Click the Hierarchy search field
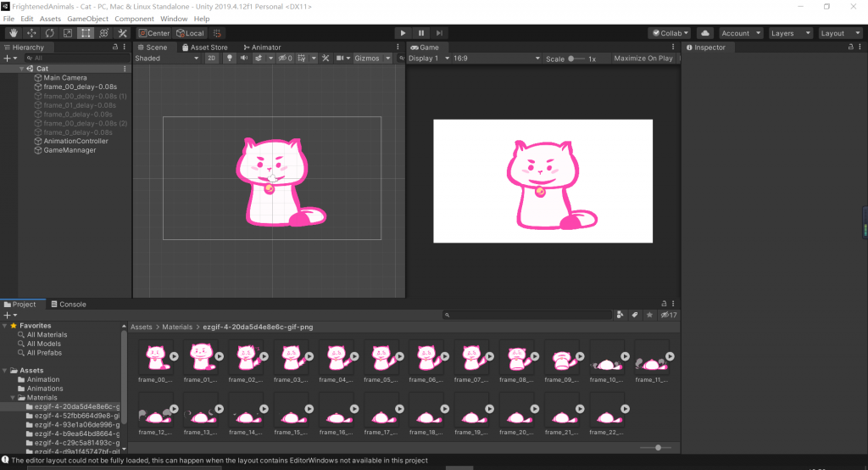This screenshot has height=470, width=868. [77, 59]
